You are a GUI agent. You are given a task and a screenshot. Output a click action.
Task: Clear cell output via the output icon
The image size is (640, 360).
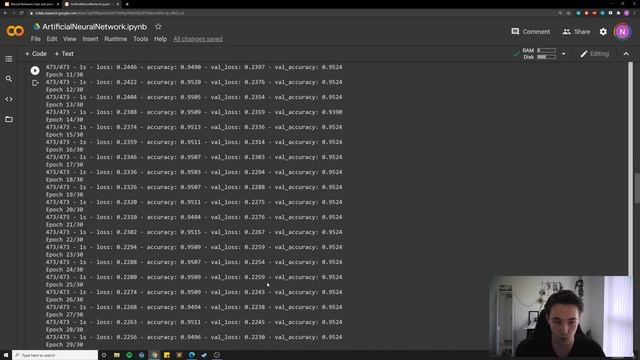click(x=35, y=83)
